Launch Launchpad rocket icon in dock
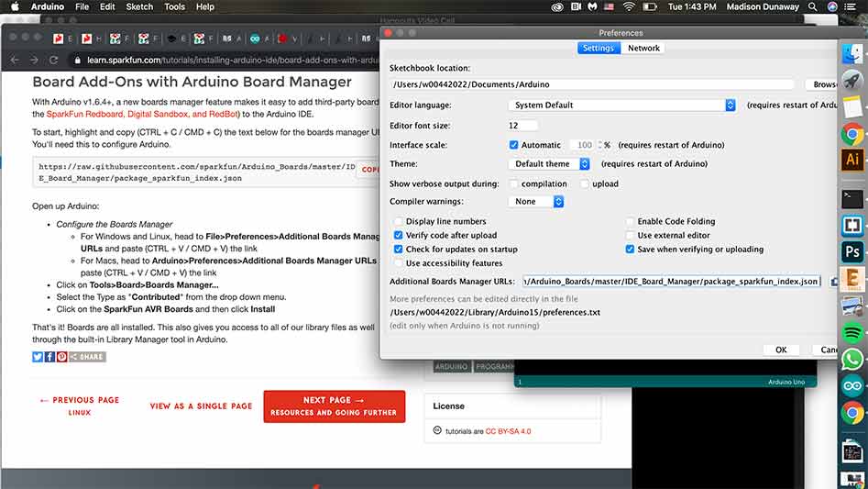The width and height of the screenshot is (868, 489). 852,80
